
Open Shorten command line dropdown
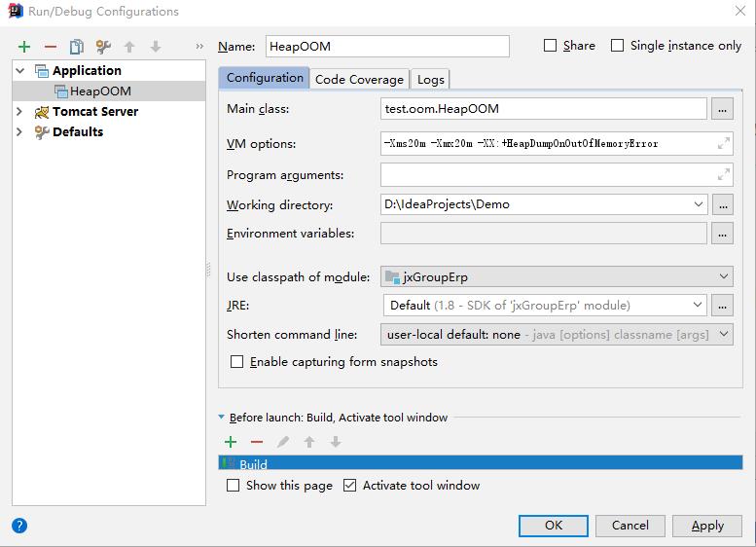click(x=724, y=334)
